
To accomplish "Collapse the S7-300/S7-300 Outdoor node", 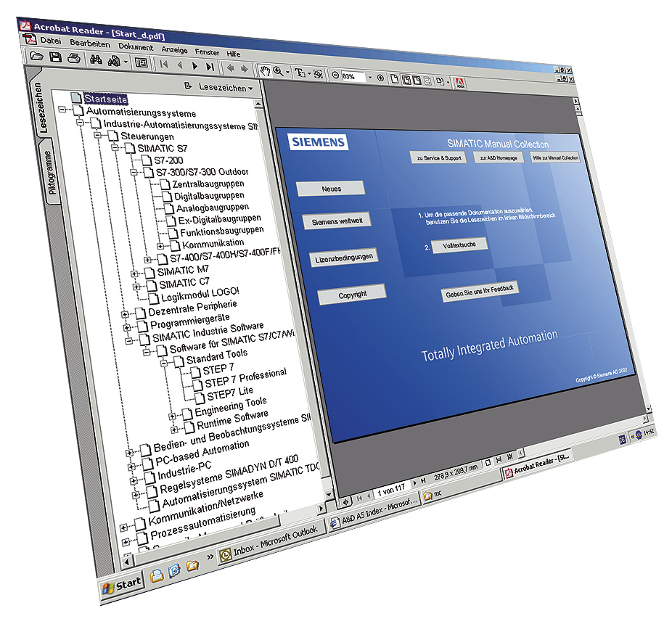I will (x=134, y=172).
